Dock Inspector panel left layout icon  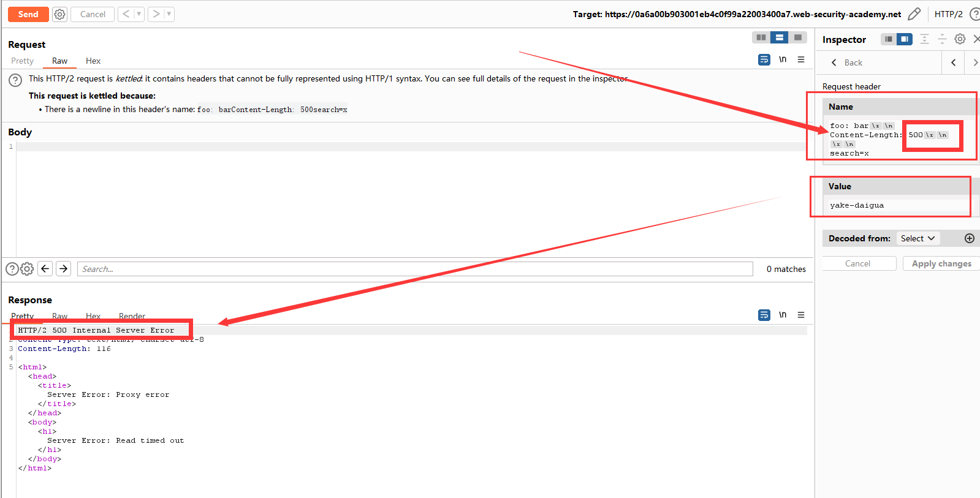tap(889, 39)
